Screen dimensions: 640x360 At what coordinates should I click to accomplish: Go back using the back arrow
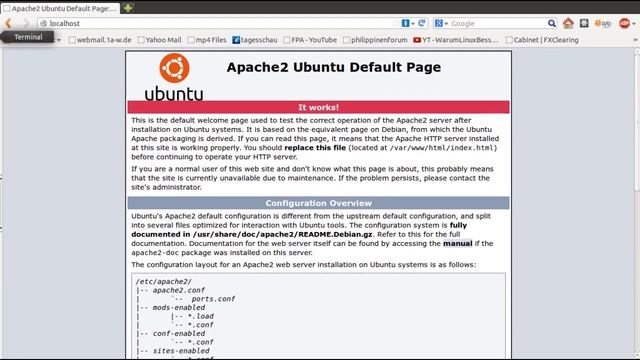click(8, 23)
